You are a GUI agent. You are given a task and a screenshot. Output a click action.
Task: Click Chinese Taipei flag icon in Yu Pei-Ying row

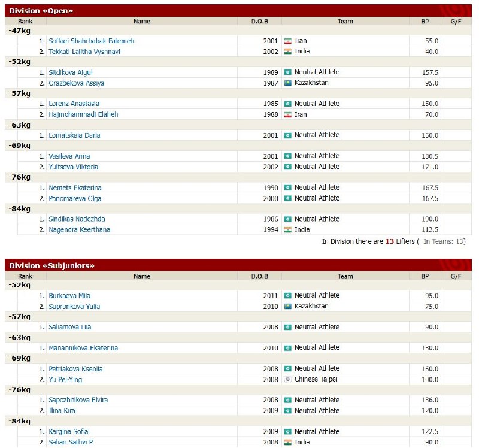[x=288, y=380]
